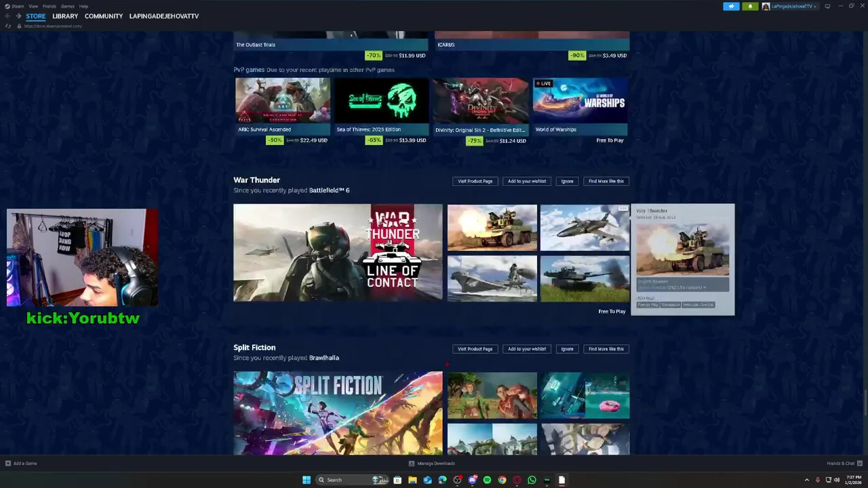868x488 pixels.
Task: Add War Thunder to your wishlist
Action: [527, 181]
